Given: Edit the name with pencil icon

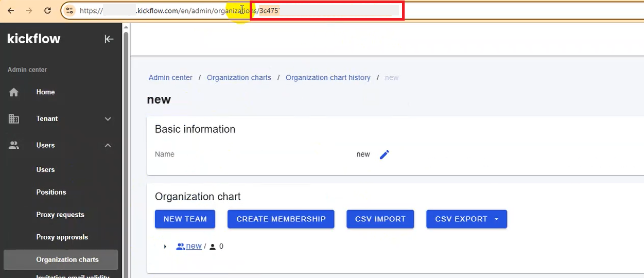Looking at the screenshot, I should tap(385, 154).
